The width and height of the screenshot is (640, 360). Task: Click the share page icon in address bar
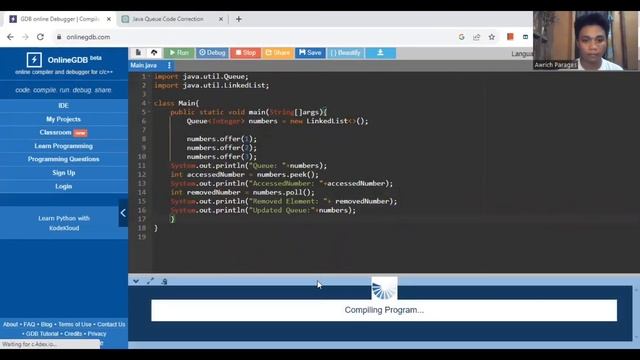pos(476,37)
